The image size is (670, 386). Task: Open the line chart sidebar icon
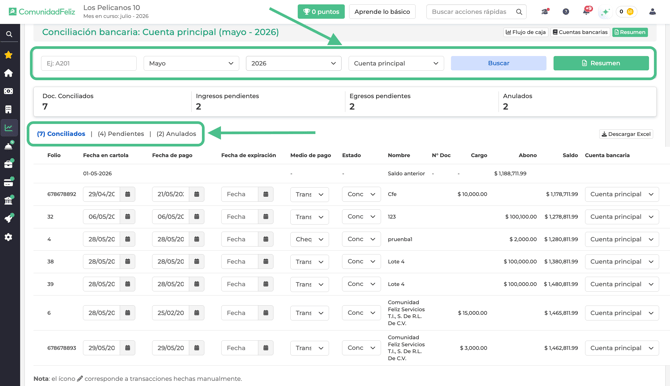tap(8, 127)
